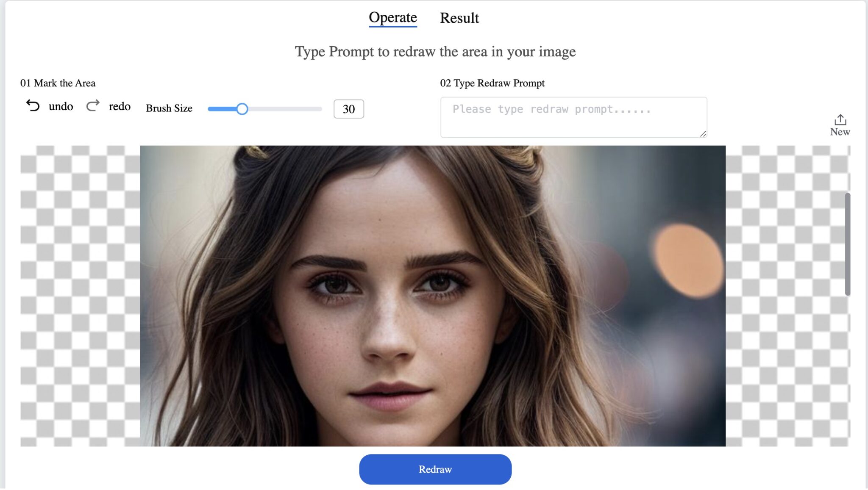Click the '02 Type Redraw Prompt' heading

coord(492,83)
